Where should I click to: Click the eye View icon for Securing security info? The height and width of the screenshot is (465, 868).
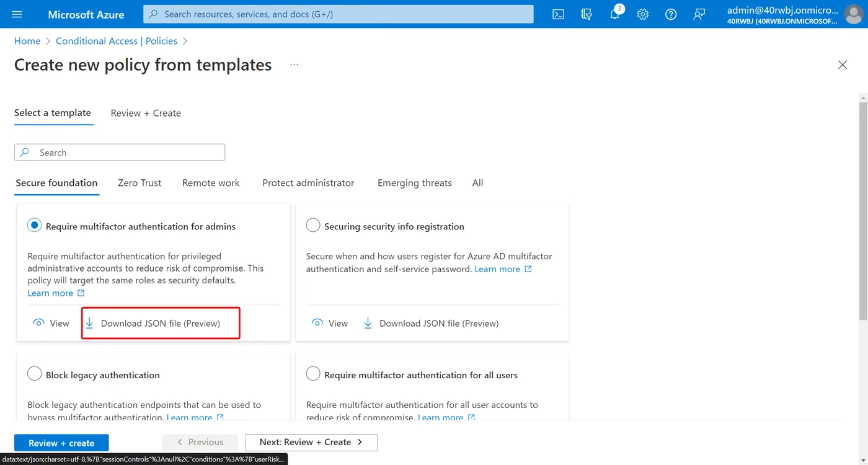click(317, 323)
